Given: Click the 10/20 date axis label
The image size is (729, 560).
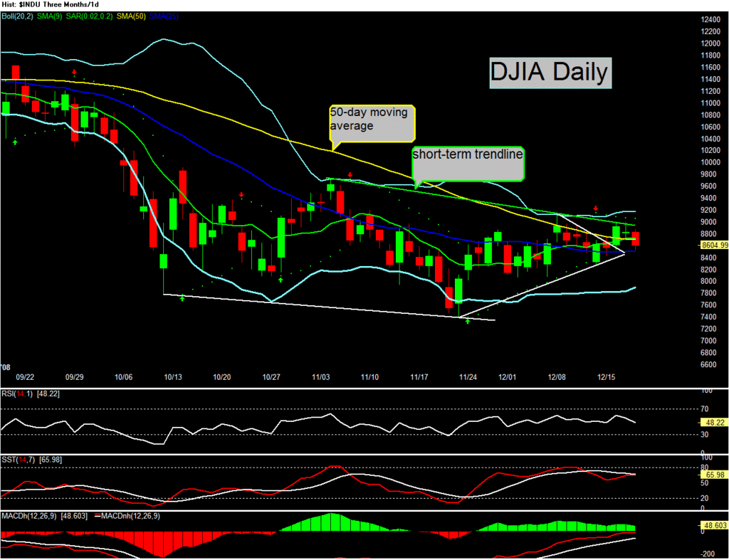Looking at the screenshot, I should [222, 377].
